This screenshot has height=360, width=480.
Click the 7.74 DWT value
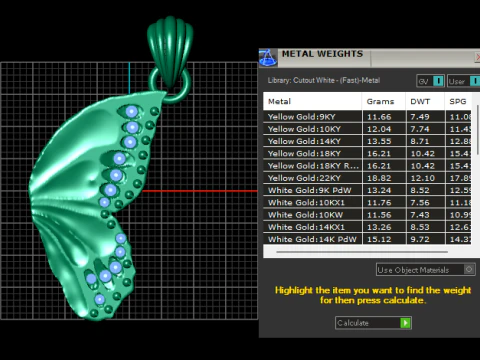(x=420, y=129)
